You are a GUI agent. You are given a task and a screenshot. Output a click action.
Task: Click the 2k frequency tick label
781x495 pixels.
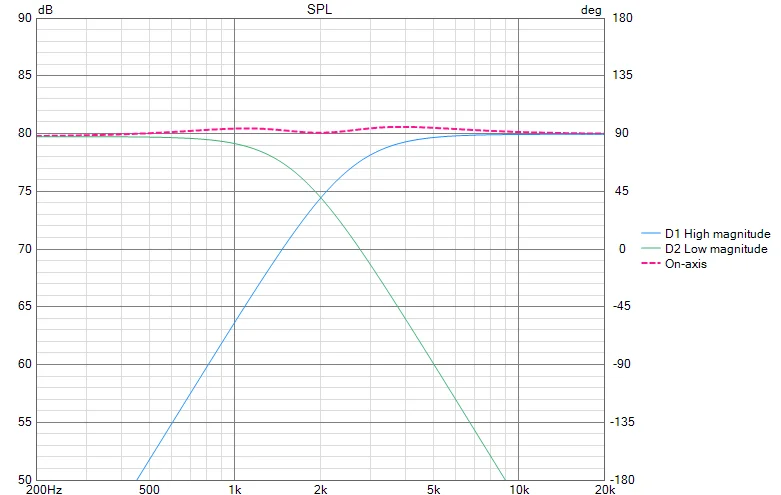tap(320, 489)
